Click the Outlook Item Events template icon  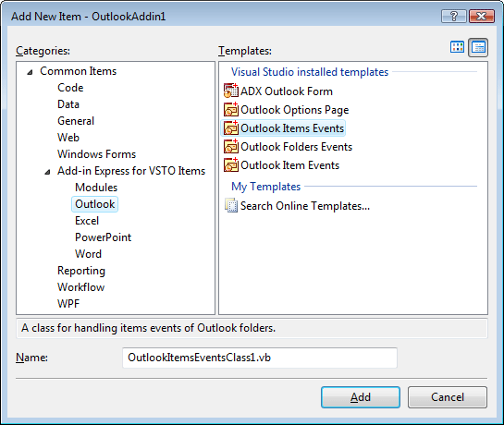[231, 164]
